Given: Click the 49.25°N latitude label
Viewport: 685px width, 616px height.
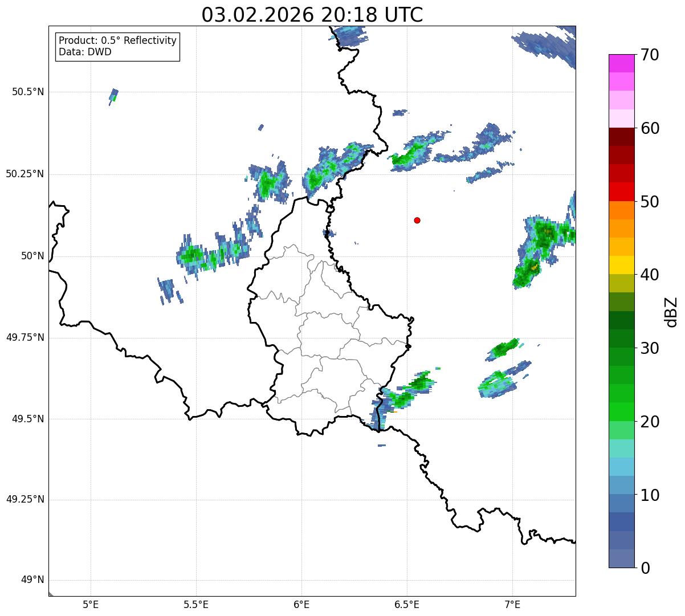Looking at the screenshot, I should pyautogui.click(x=25, y=499).
